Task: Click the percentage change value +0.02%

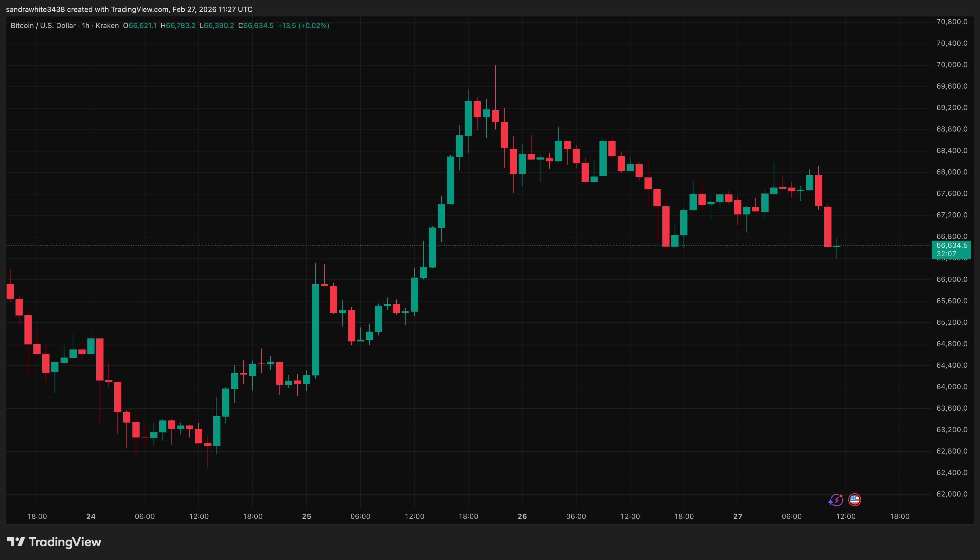Action: [x=314, y=25]
